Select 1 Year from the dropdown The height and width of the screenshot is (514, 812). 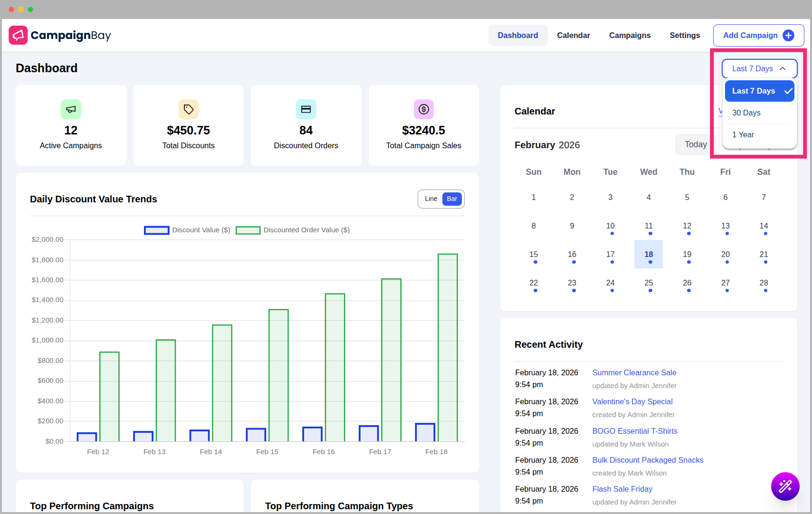pyautogui.click(x=743, y=134)
